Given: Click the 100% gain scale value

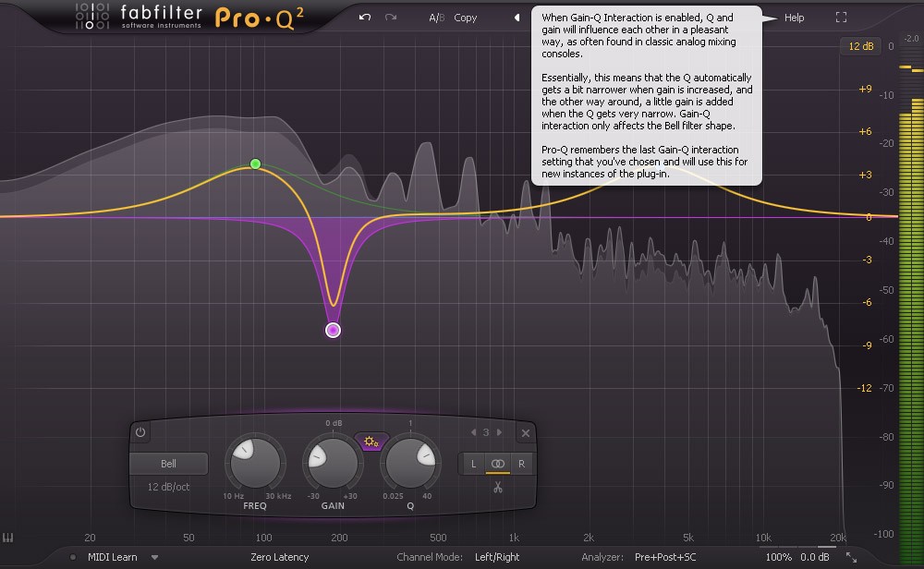Looking at the screenshot, I should click(x=778, y=557).
